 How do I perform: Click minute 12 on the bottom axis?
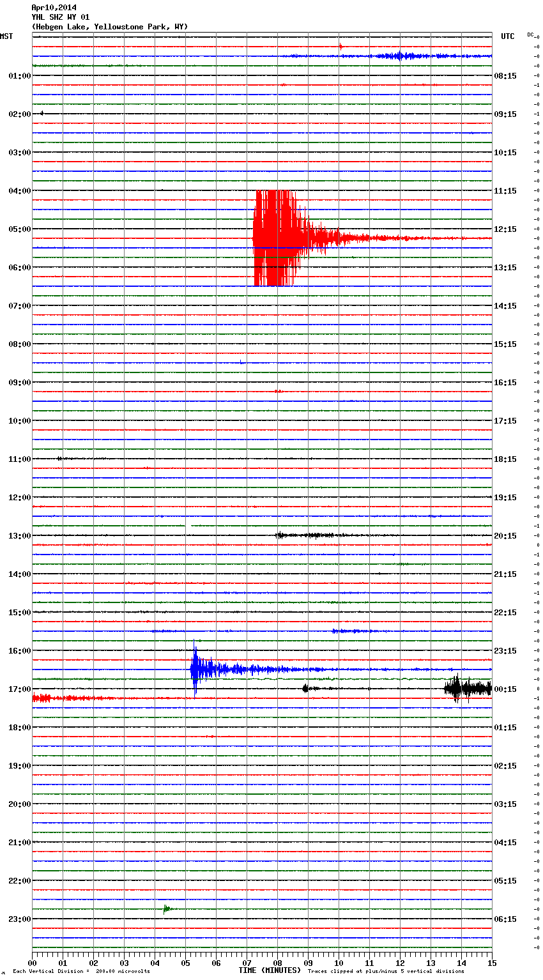coord(400,963)
